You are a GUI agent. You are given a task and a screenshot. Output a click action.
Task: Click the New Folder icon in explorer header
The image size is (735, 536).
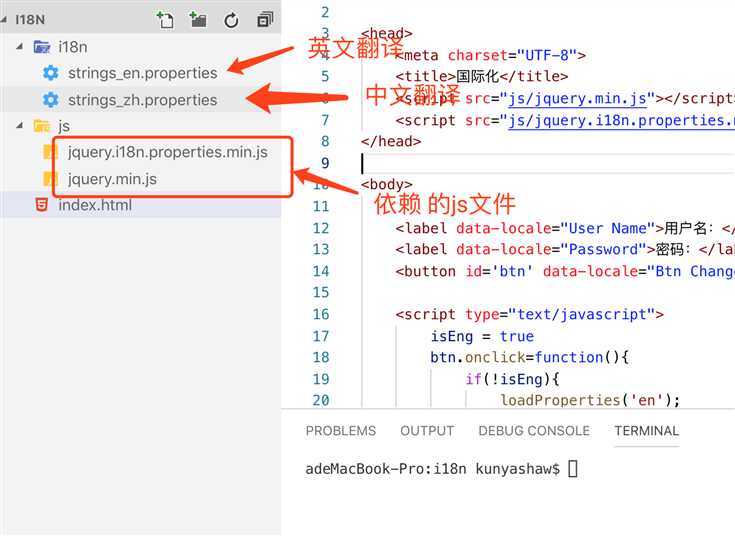tap(198, 20)
